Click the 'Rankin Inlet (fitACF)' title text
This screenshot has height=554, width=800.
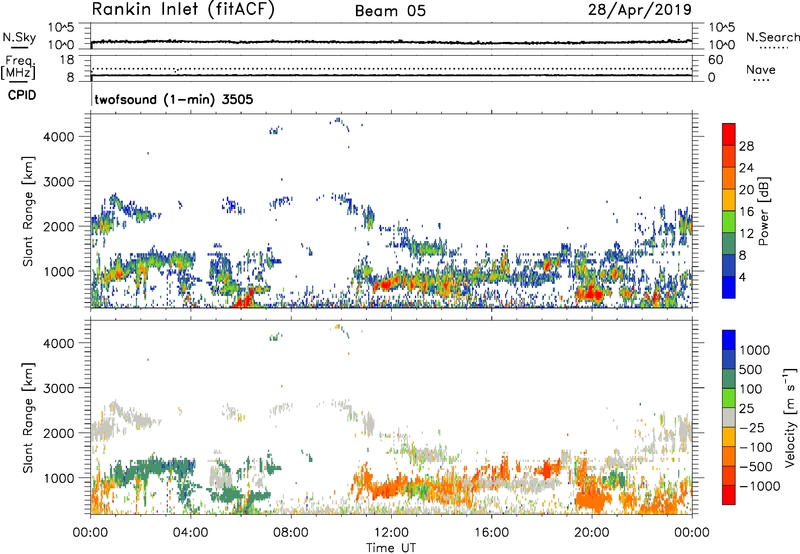[x=183, y=10]
